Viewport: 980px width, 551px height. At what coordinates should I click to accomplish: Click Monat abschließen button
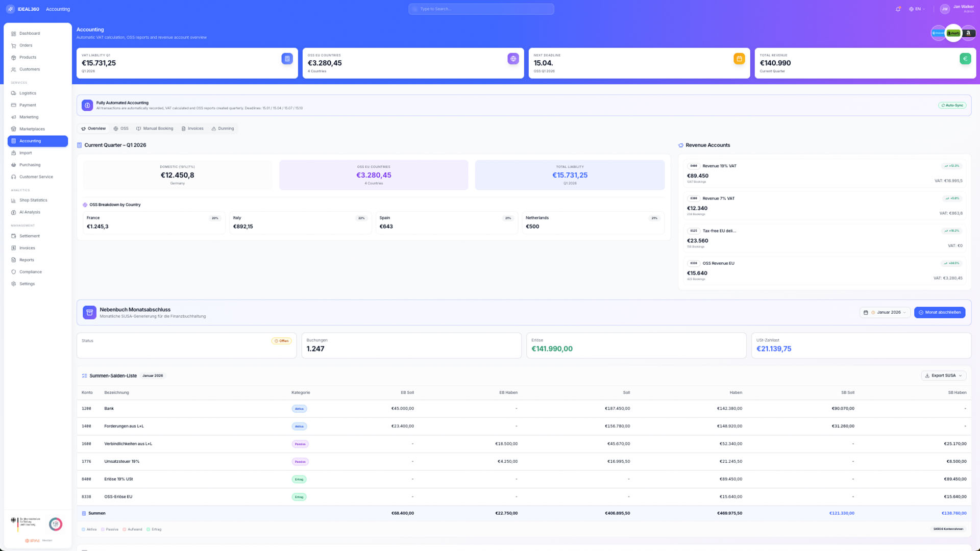939,312
